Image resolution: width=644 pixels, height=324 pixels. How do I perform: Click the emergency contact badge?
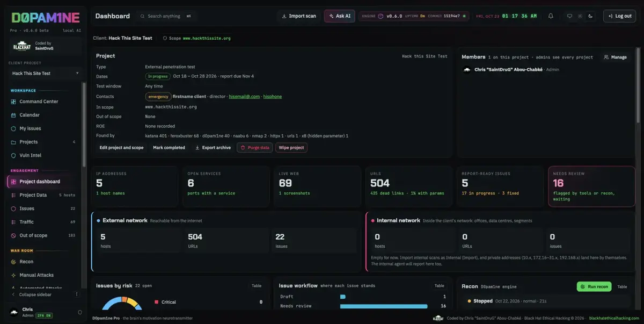[158, 97]
